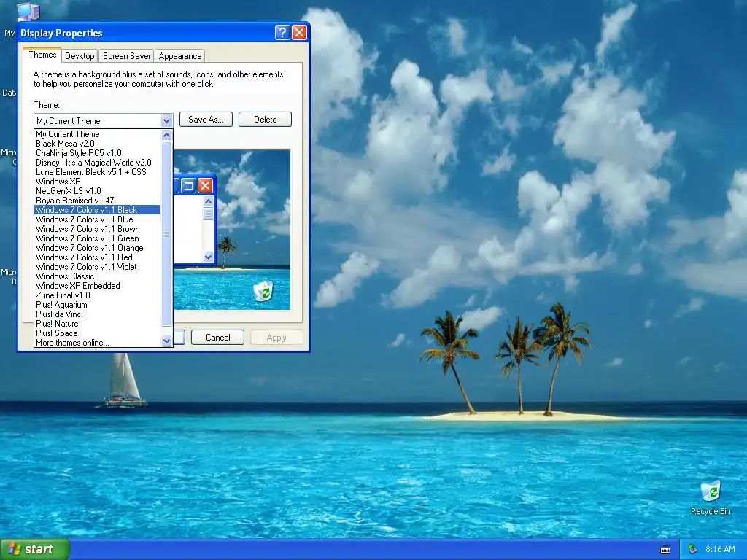Click the keyboard icon on the taskbar
747x560 pixels.
point(665,550)
